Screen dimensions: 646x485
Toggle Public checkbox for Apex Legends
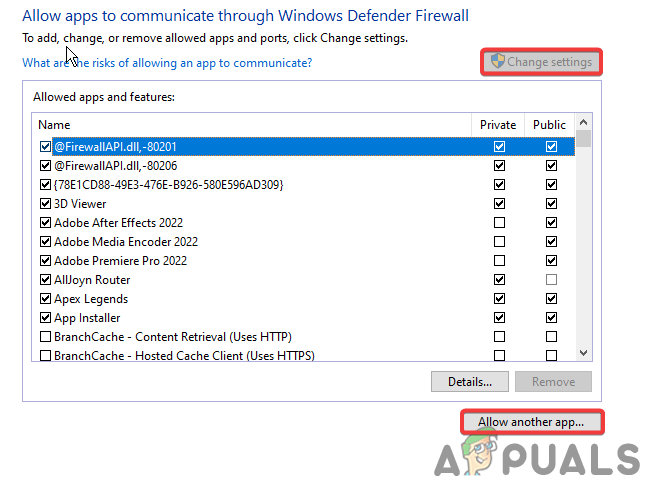coord(551,299)
